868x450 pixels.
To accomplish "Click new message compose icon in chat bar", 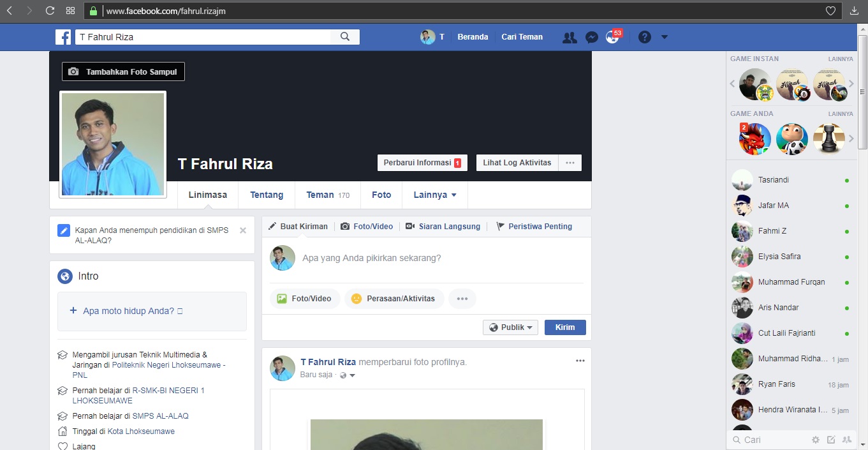I will [831, 440].
